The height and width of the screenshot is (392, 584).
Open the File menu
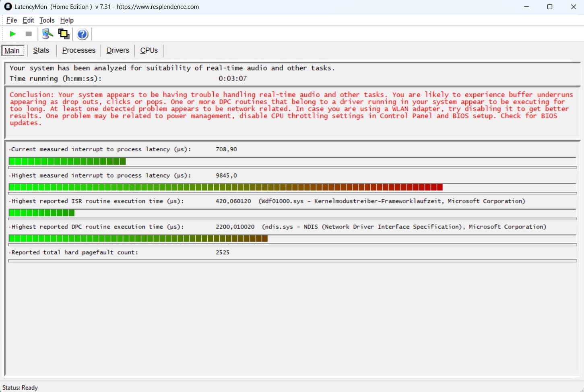tap(12, 21)
